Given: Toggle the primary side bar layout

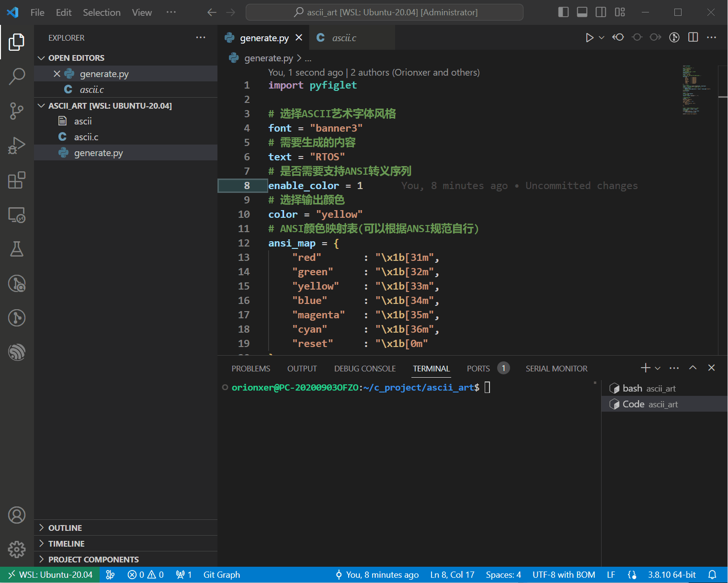Looking at the screenshot, I should (564, 12).
